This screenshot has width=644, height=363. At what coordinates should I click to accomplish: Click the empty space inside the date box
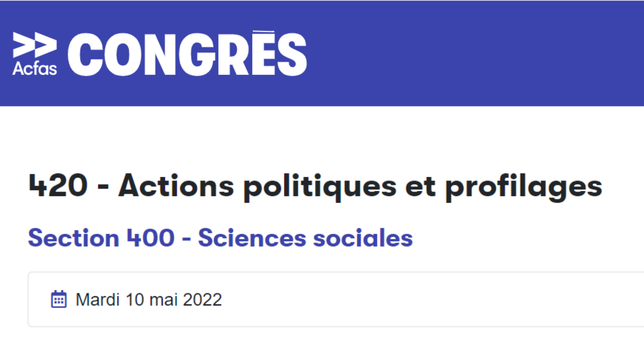[432, 299]
